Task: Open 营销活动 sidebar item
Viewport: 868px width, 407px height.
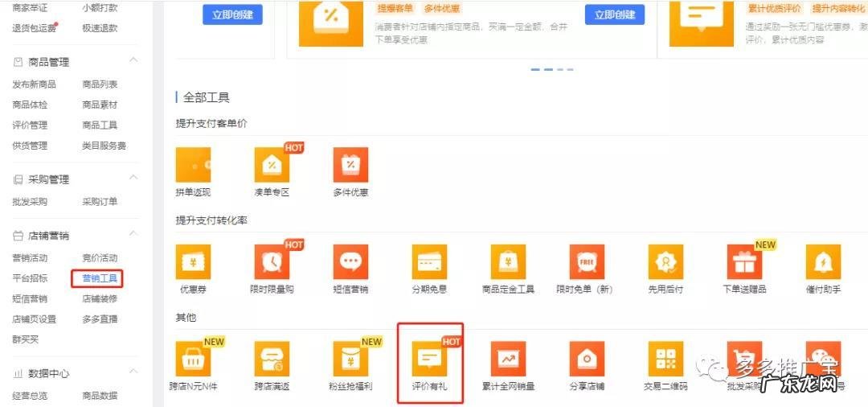Action: point(30,258)
